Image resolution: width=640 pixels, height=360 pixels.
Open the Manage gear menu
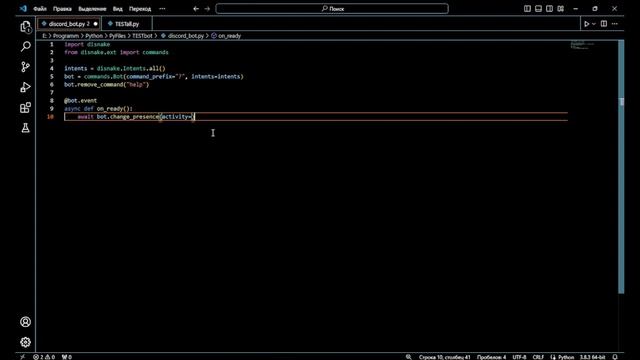(25, 342)
